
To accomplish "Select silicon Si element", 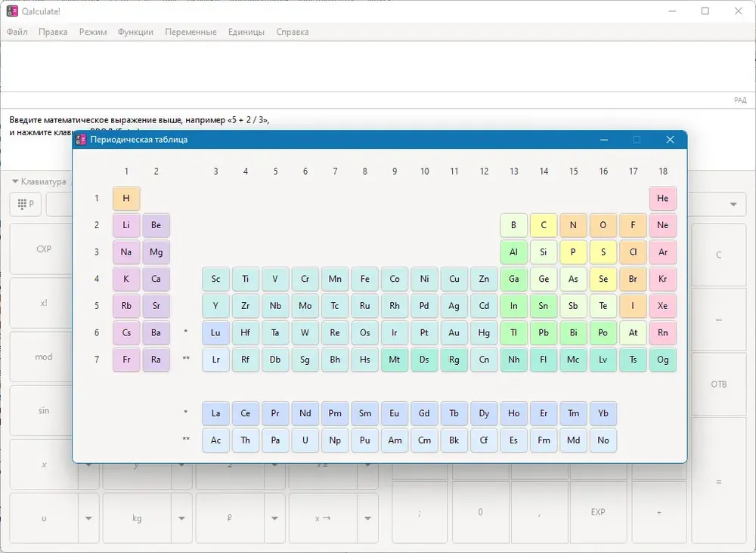I will click(544, 252).
